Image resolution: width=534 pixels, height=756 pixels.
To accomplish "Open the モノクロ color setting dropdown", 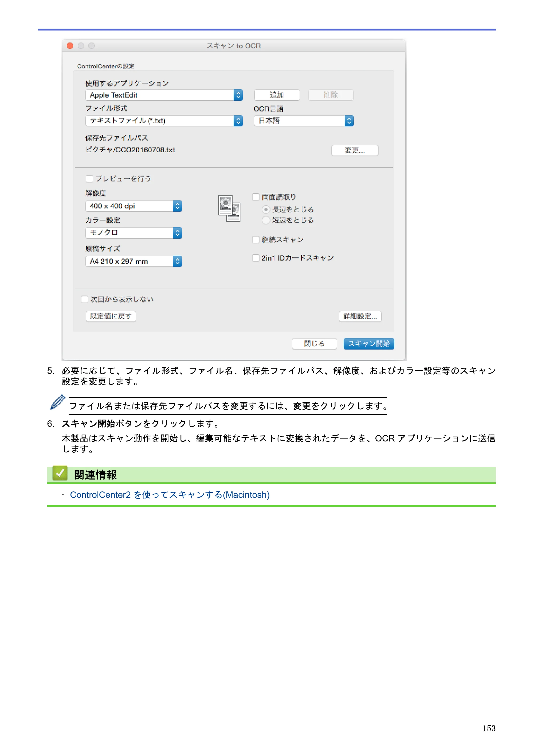I will pyautogui.click(x=133, y=233).
